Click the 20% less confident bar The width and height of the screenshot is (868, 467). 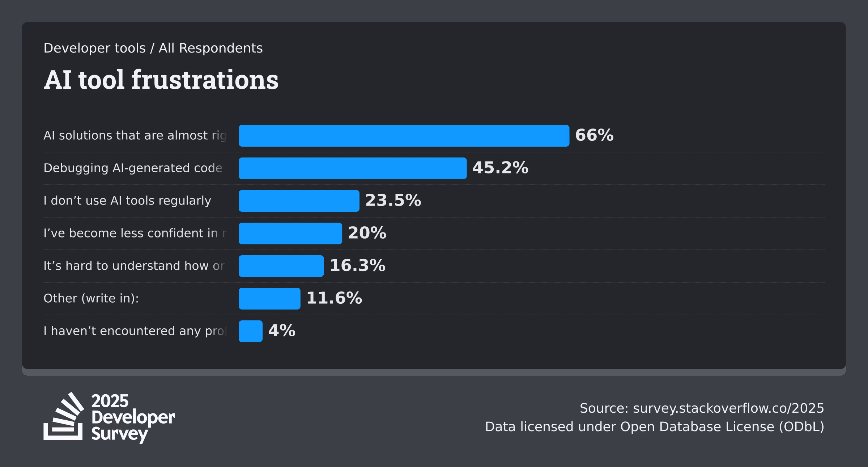(x=290, y=233)
